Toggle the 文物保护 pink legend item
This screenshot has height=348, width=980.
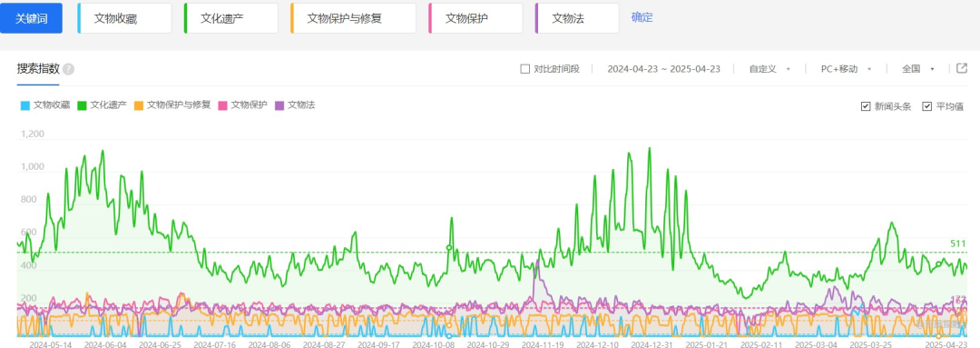pos(243,105)
